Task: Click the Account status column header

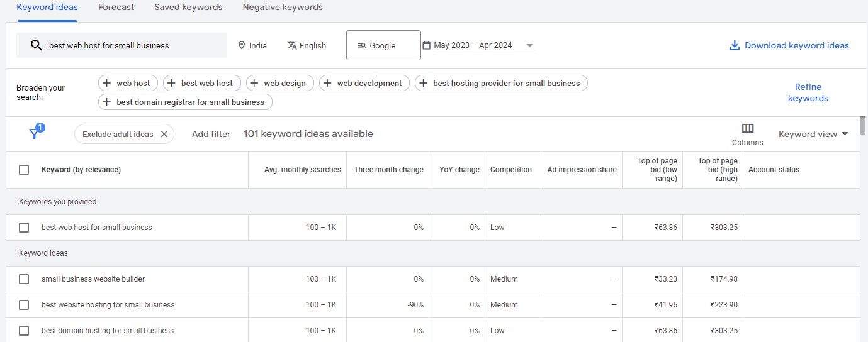Action: click(774, 170)
